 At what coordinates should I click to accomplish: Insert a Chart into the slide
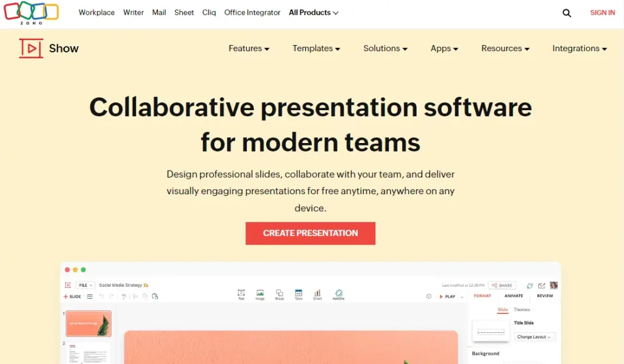[317, 293]
